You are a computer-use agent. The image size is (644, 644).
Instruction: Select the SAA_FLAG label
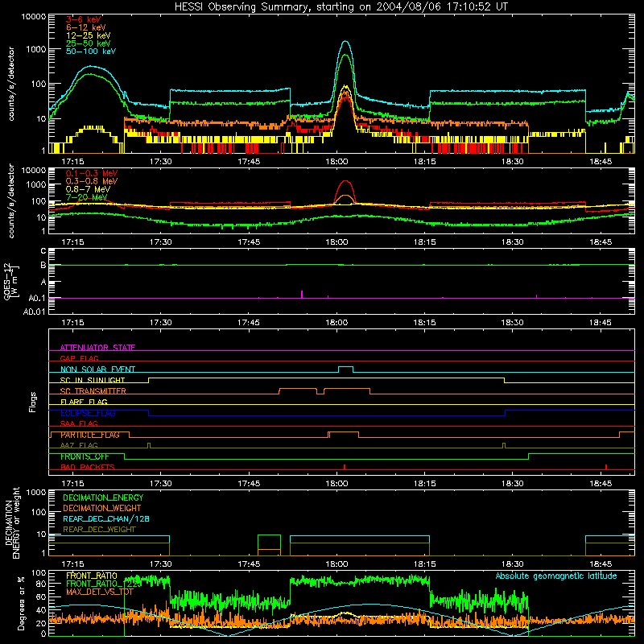(79, 423)
